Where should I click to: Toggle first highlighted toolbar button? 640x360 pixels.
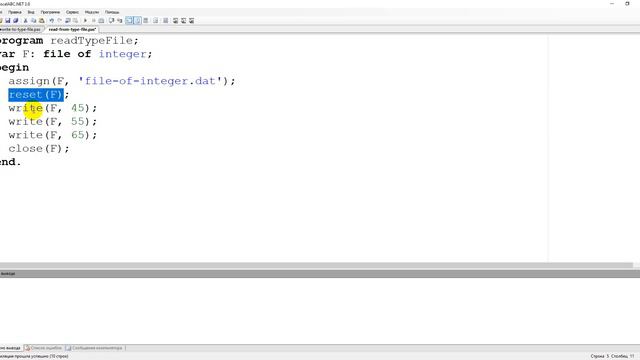coord(129,20)
